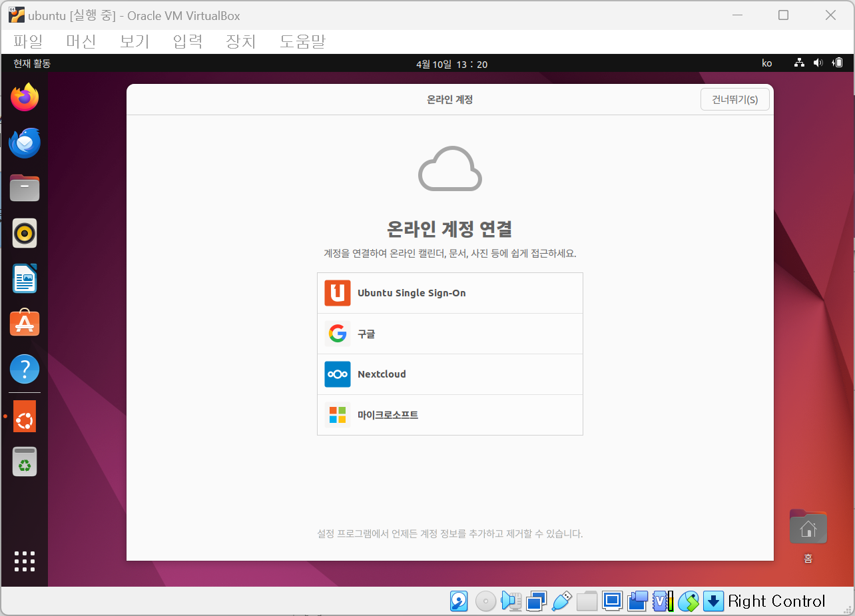Open Firefox from the Ubuntu dock
The image size is (855, 616).
click(25, 98)
